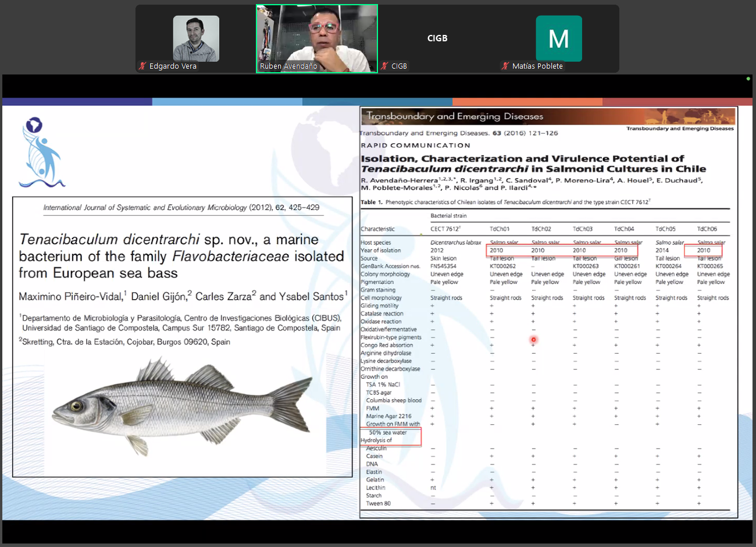Image resolution: width=756 pixels, height=547 pixels.
Task: Click the 'Dicentrarchus labrax' cell
Action: [456, 243]
